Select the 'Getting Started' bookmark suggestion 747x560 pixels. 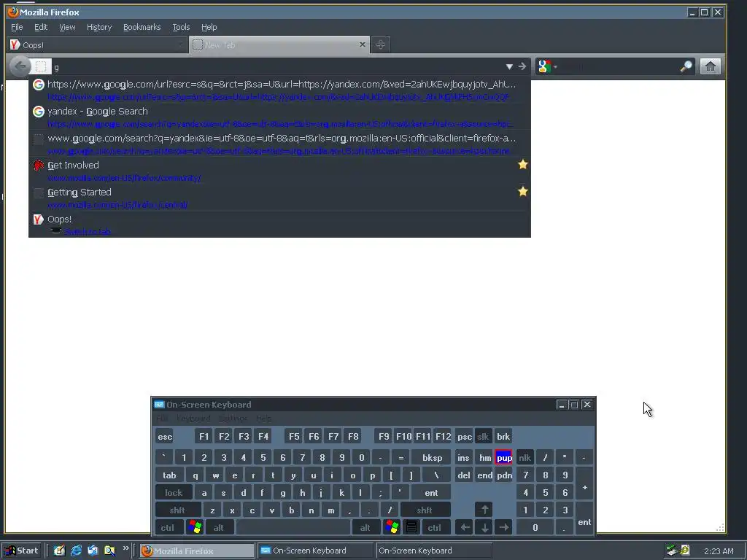click(279, 198)
